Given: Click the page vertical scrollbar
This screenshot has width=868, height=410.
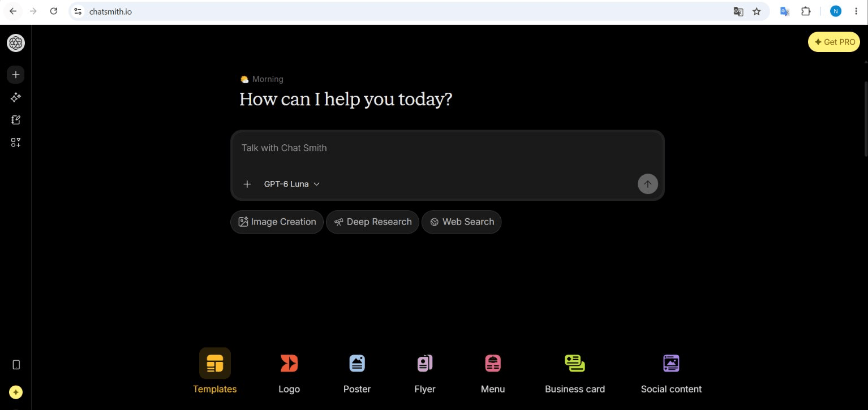Looking at the screenshot, I should [865, 119].
